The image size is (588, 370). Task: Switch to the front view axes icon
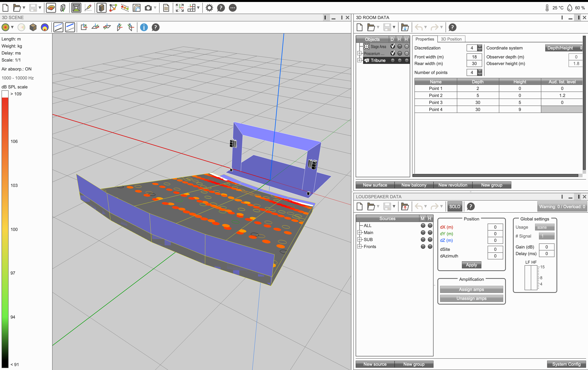(x=84, y=27)
